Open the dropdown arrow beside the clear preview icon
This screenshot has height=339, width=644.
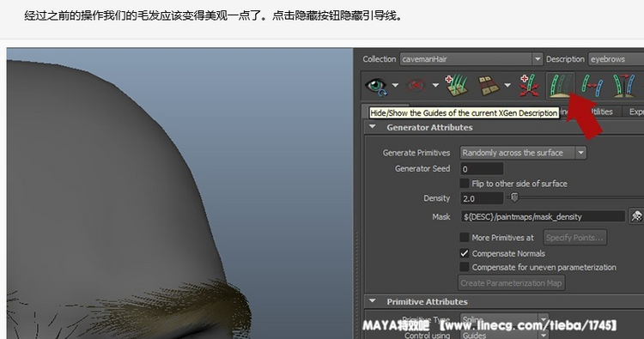coord(435,85)
